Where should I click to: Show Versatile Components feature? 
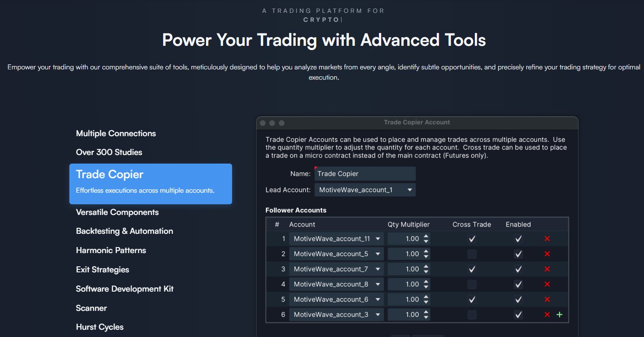(x=117, y=212)
